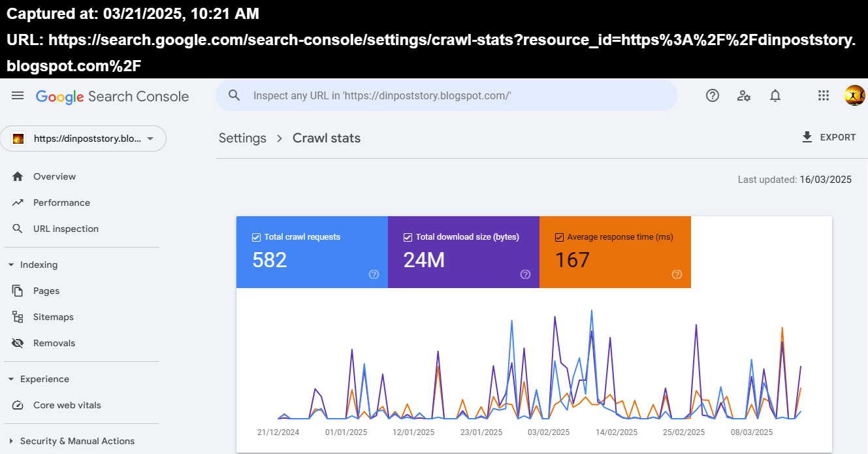Open the notifications bell
This screenshot has width=868, height=454.
pos(775,96)
